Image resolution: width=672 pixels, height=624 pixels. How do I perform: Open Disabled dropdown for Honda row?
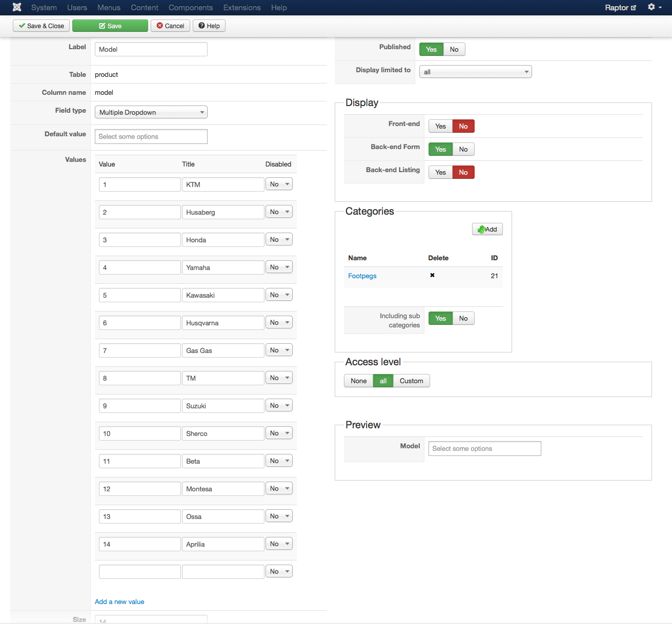[x=279, y=239]
